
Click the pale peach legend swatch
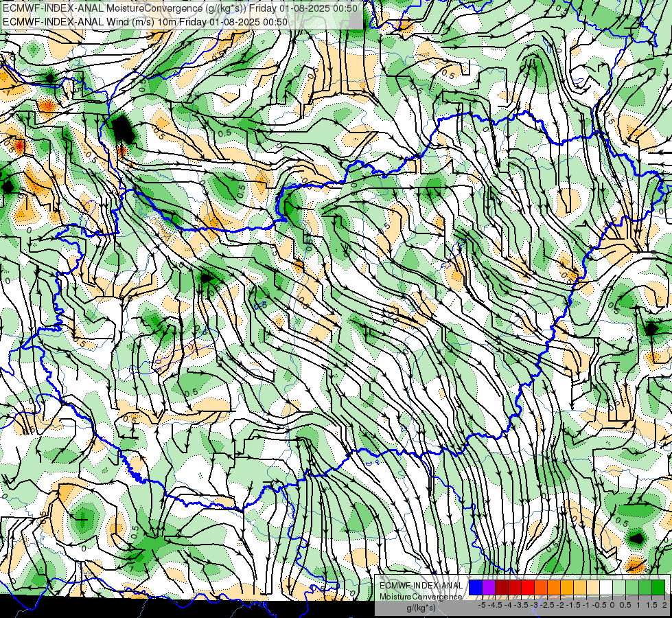(x=593, y=588)
